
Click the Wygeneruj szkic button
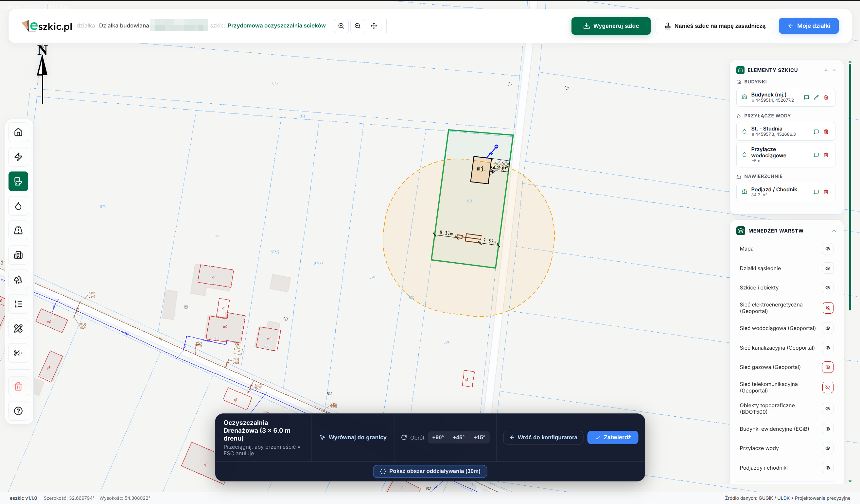[x=610, y=26]
